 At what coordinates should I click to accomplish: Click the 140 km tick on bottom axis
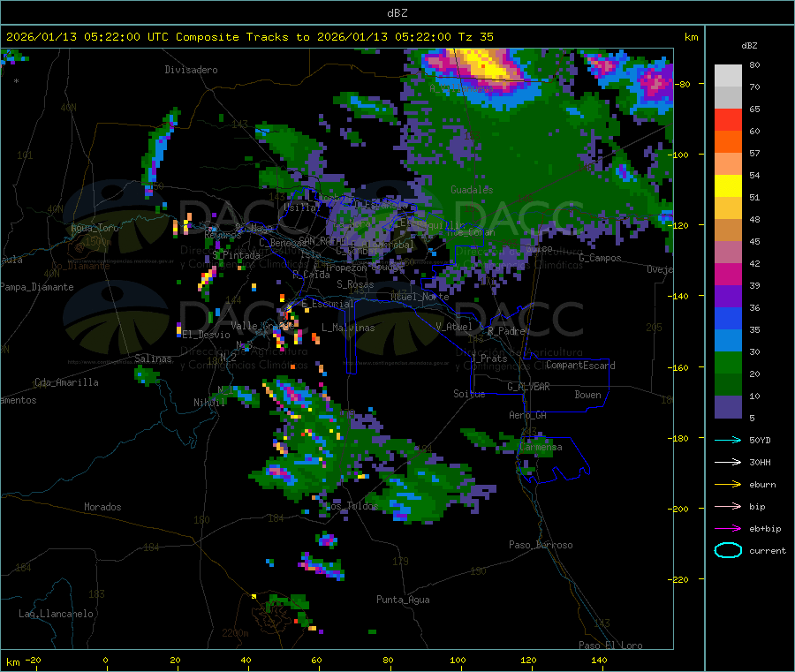pos(599,660)
